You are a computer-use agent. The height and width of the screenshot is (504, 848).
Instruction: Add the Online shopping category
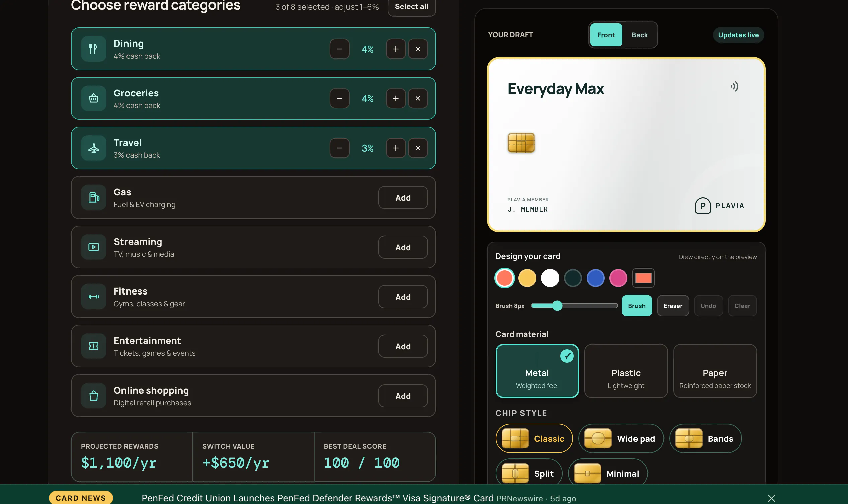click(403, 396)
